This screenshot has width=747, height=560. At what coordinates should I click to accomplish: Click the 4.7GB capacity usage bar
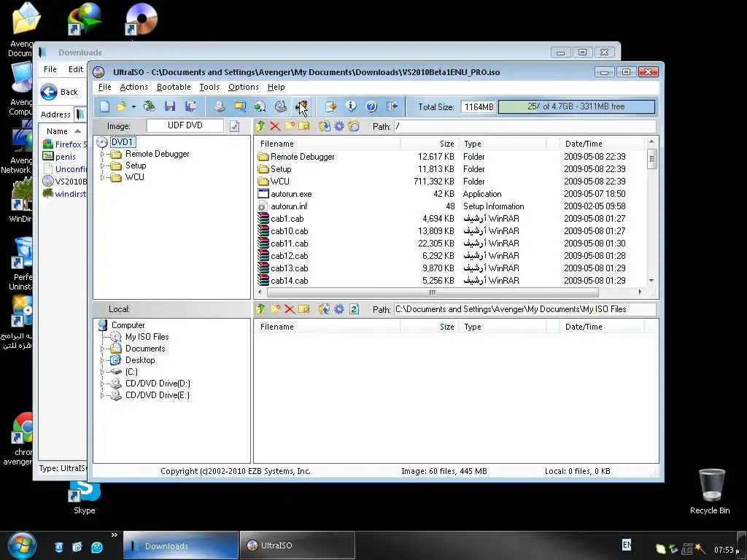576,106
